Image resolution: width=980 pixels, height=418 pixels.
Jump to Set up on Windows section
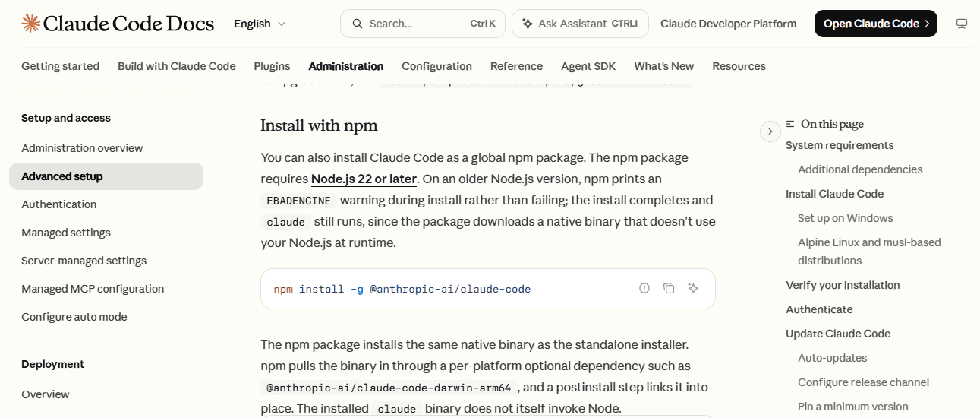pyautogui.click(x=845, y=218)
